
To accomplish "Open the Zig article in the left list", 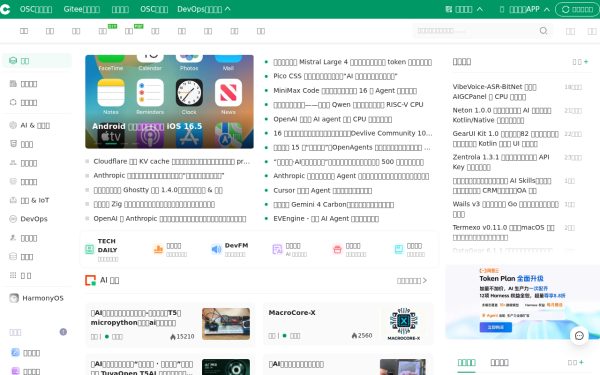I will (154, 204).
